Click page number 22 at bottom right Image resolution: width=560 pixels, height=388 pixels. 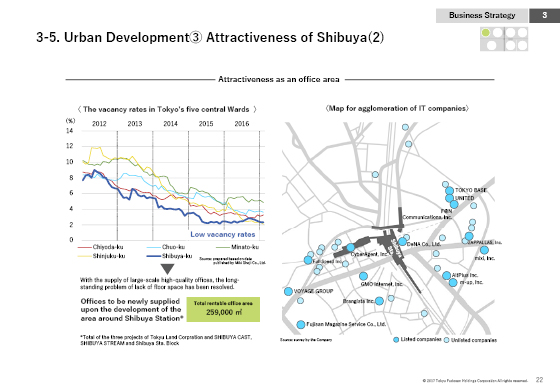(x=539, y=380)
